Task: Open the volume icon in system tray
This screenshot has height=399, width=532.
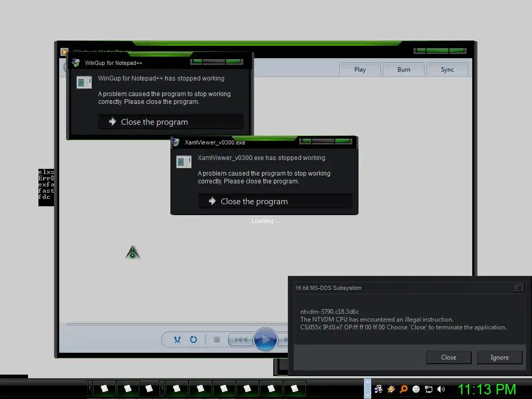Action: coord(441,389)
